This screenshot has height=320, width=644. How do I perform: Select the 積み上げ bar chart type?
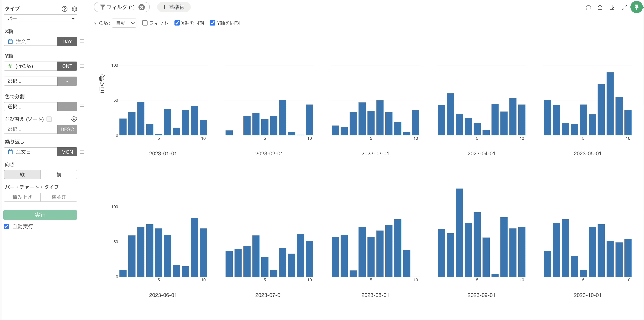[22, 197]
